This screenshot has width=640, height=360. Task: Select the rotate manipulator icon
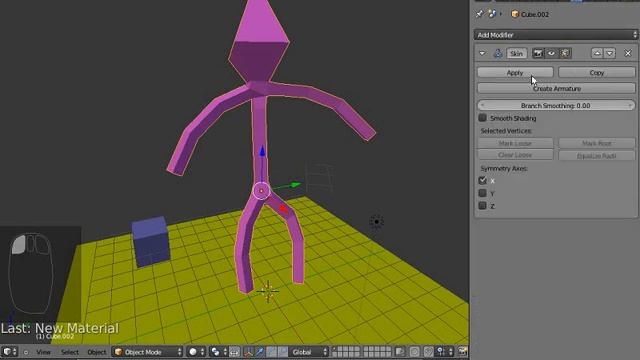pos(271,352)
